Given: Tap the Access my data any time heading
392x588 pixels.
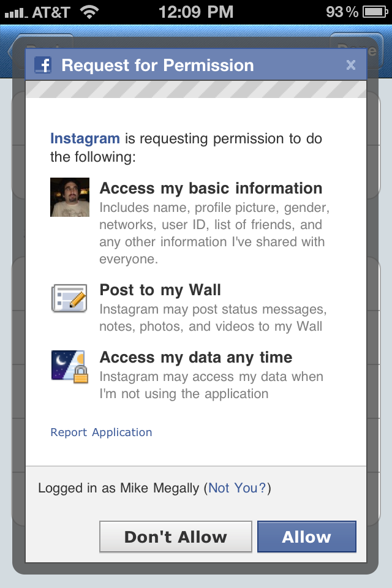Looking at the screenshot, I should coord(196,357).
